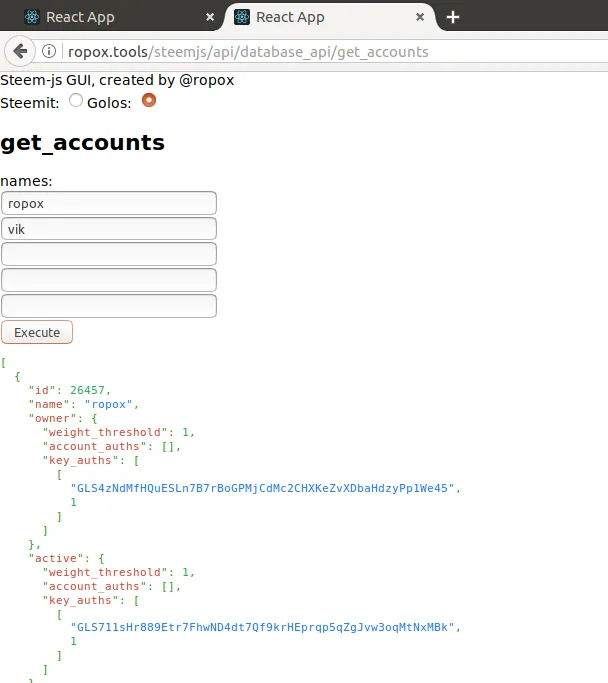Click the "name": "ropox" line
The width and height of the screenshot is (608, 683).
tap(84, 404)
